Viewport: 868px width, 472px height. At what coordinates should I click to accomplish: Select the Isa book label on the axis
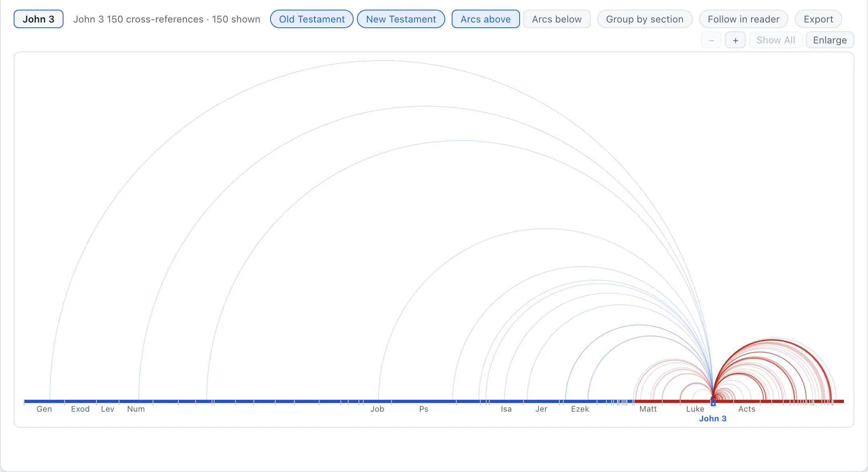[x=506, y=409]
